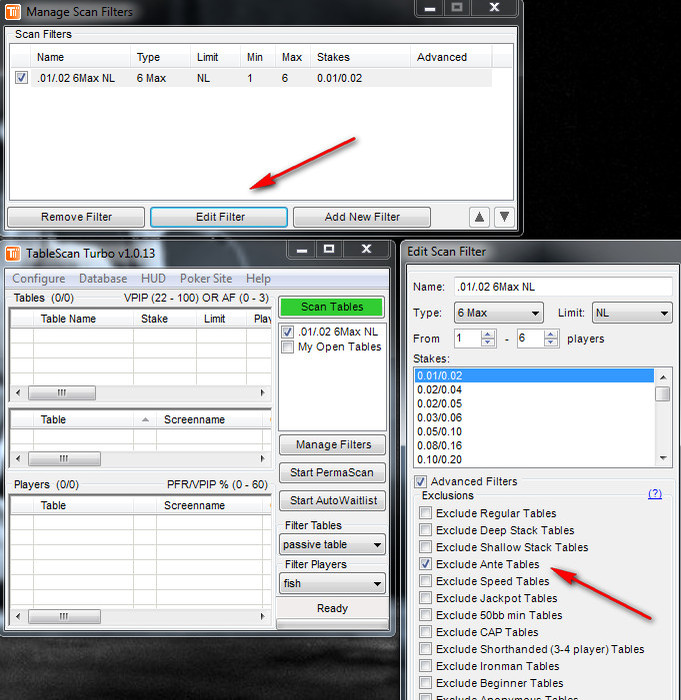Image resolution: width=681 pixels, height=700 pixels.
Task: Click Start PermaScan button
Action: click(x=333, y=472)
